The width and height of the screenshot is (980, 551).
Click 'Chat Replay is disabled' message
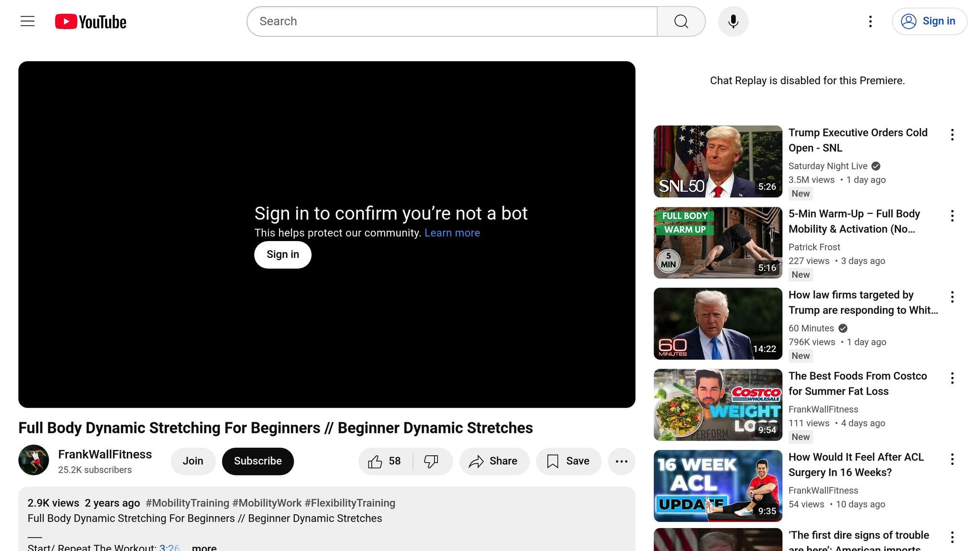807,80
